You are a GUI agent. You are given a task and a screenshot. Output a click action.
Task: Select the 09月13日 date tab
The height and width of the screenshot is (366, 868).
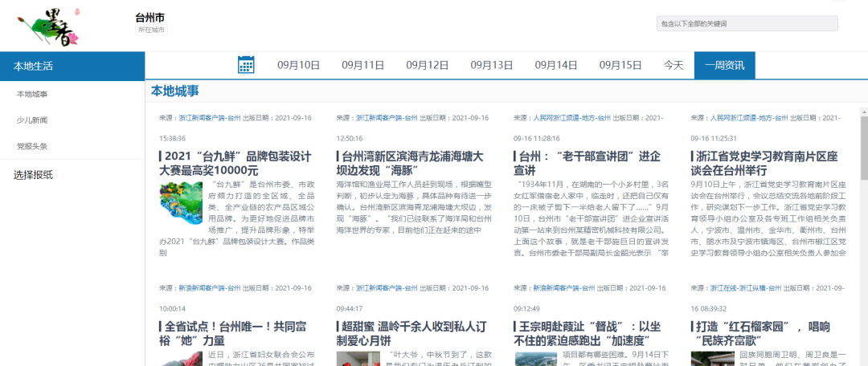492,65
